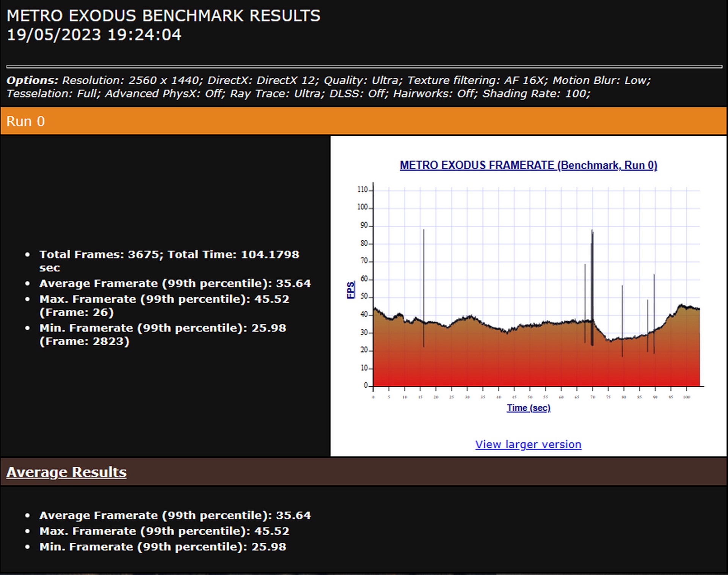The width and height of the screenshot is (728, 575).
Task: Click Average Results Max. Framerate 45.52 line
Action: coord(164,531)
